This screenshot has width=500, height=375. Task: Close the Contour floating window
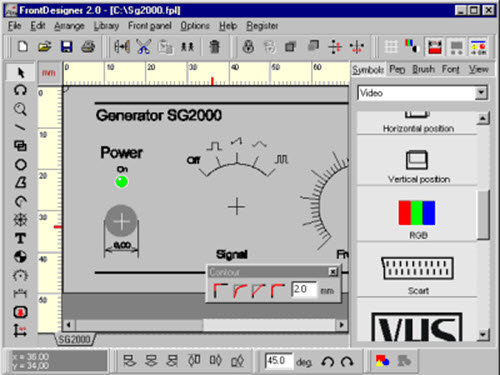coord(333,272)
